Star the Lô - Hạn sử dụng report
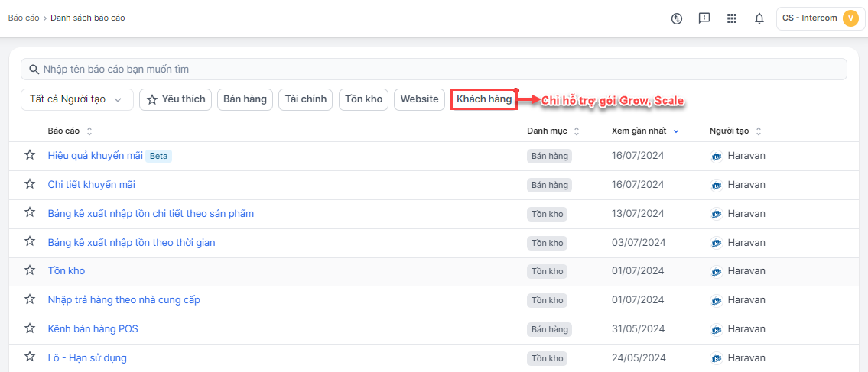Image resolution: width=868 pixels, height=372 pixels. pos(30,357)
